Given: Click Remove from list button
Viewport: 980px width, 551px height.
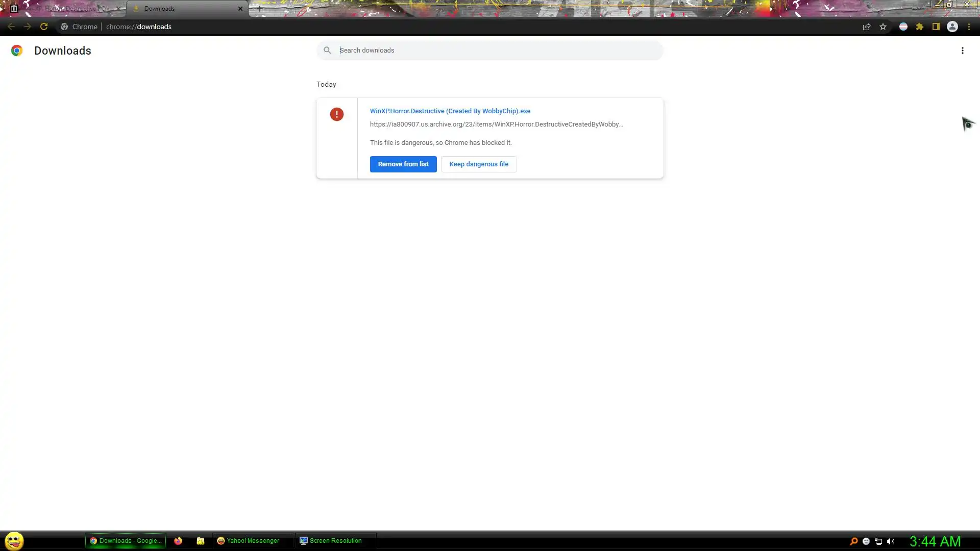Looking at the screenshot, I should coord(403,164).
